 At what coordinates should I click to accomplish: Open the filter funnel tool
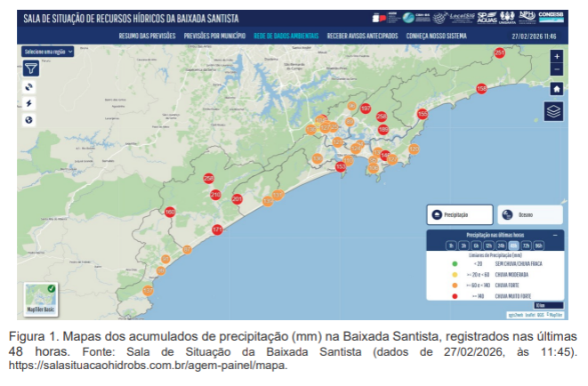pyautogui.click(x=31, y=68)
